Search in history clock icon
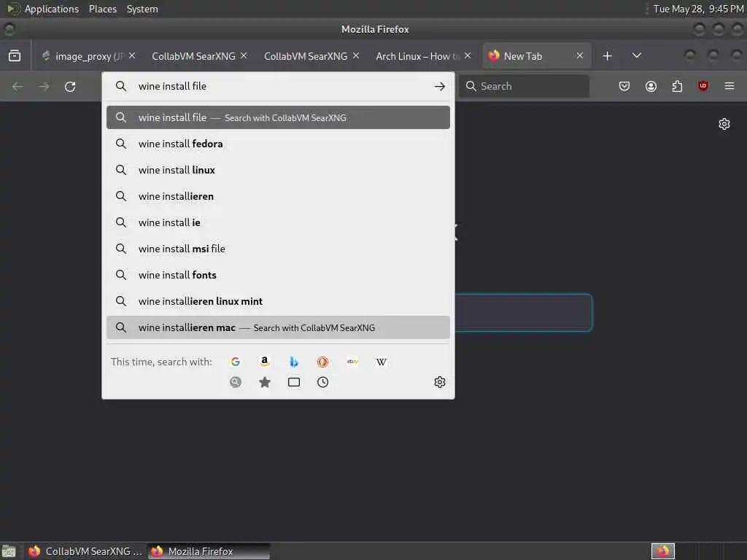The image size is (747, 560). [x=322, y=382]
